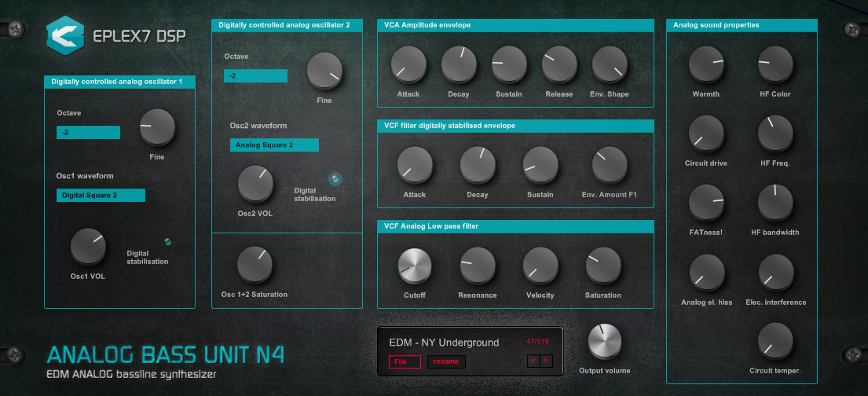Click the EPLEX7 DSP logo icon
The width and height of the screenshot is (868, 396).
coord(65,35)
